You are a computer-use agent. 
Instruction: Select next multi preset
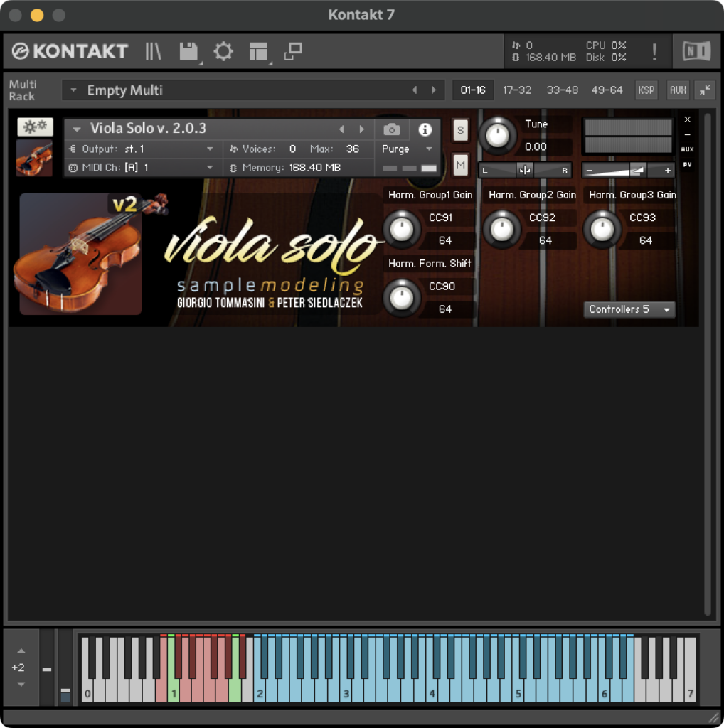coord(434,90)
